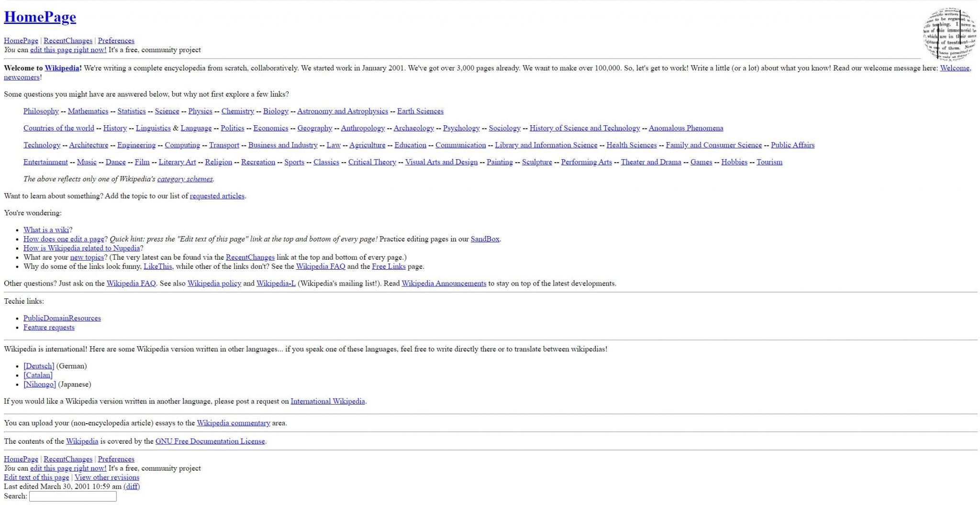This screenshot has height=505, width=980.
Task: Open the Critical Theory link
Action: click(x=372, y=162)
